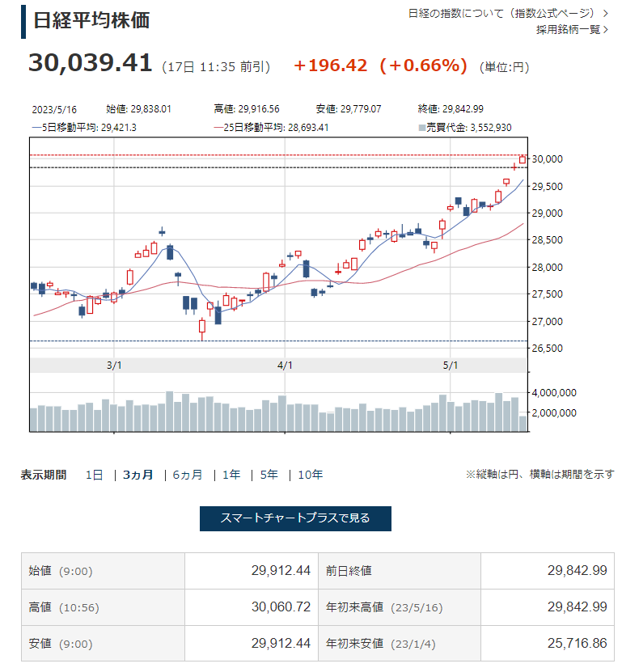Click the スマートチャートプラスで見る button
Viewport: 622px width, 672px height.
295,518
